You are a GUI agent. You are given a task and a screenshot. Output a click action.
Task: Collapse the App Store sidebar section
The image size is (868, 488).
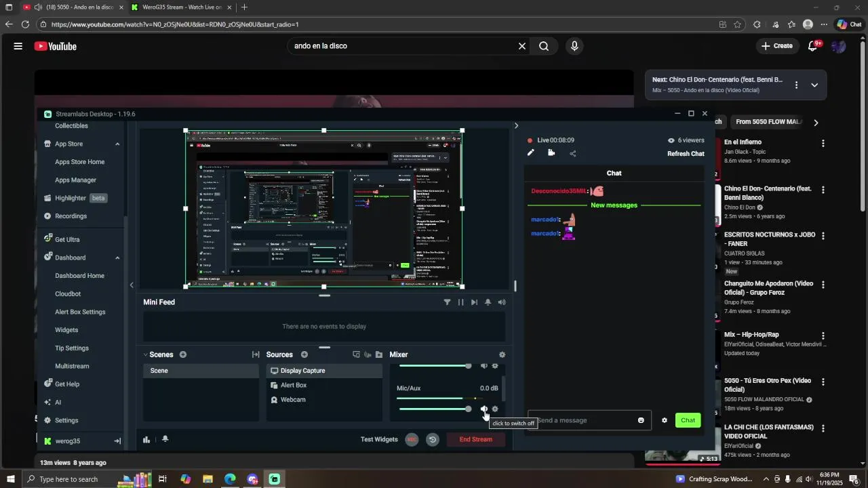[117, 144]
